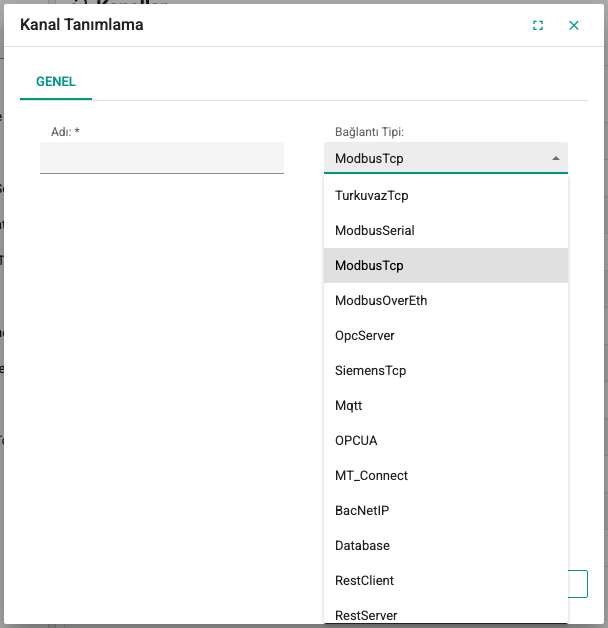Switch to the GENEL tab
Viewport: 608px width, 628px height.
(x=56, y=82)
